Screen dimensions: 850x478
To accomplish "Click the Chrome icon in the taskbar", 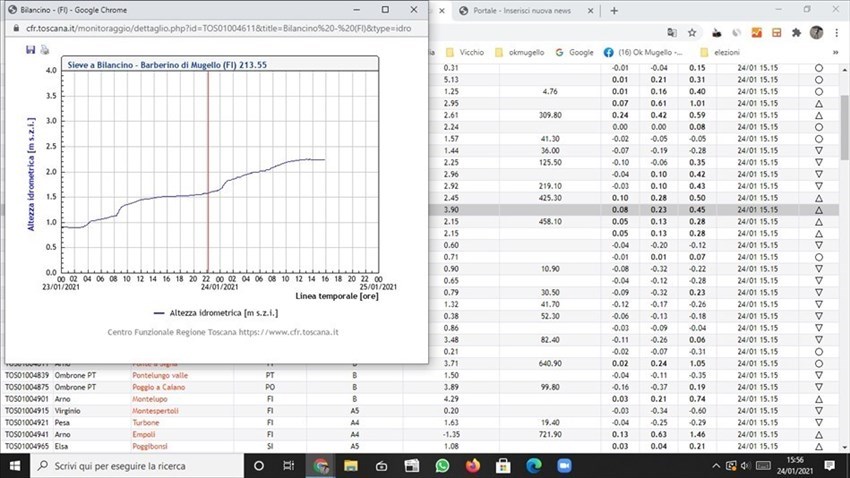I will (321, 466).
